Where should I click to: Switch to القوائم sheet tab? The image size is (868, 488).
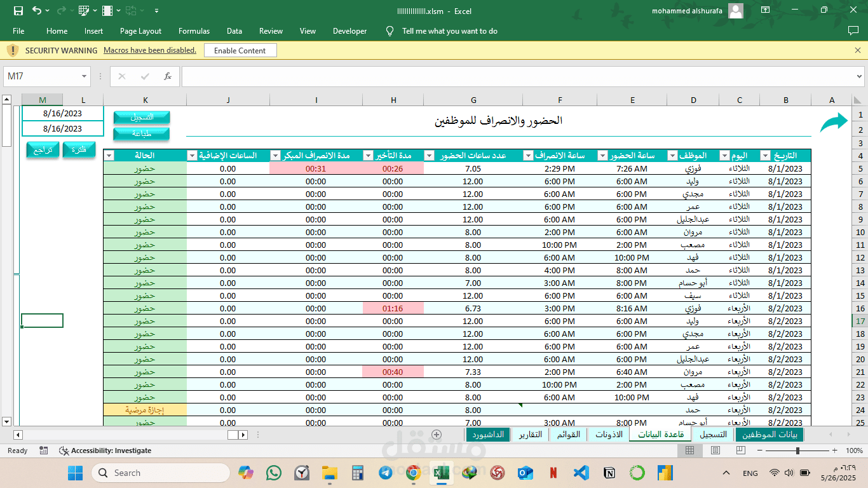569,435
